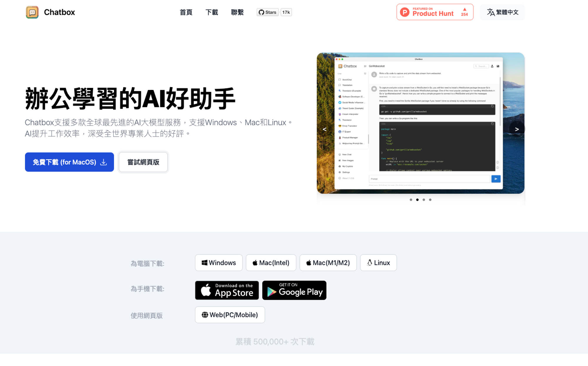Click the Chatbox logo icon
This screenshot has height=366, width=588.
tap(32, 12)
